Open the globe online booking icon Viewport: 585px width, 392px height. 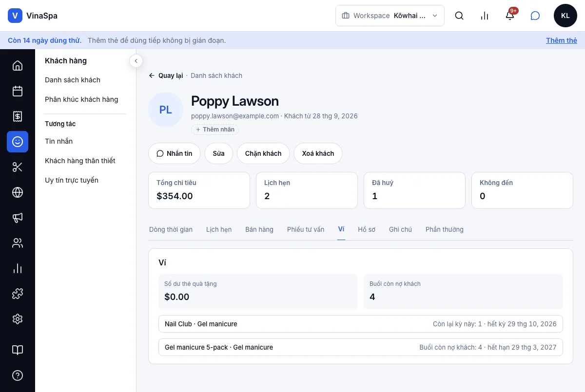[x=18, y=192]
